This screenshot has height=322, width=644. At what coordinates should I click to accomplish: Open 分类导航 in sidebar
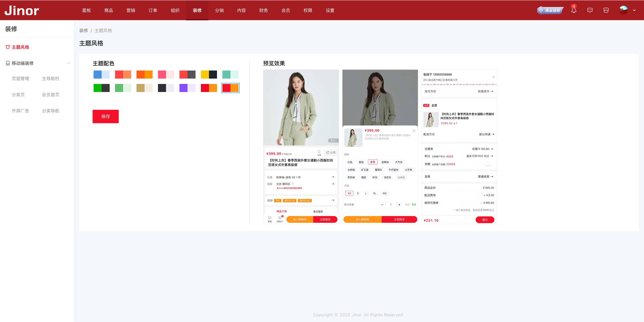[50, 111]
